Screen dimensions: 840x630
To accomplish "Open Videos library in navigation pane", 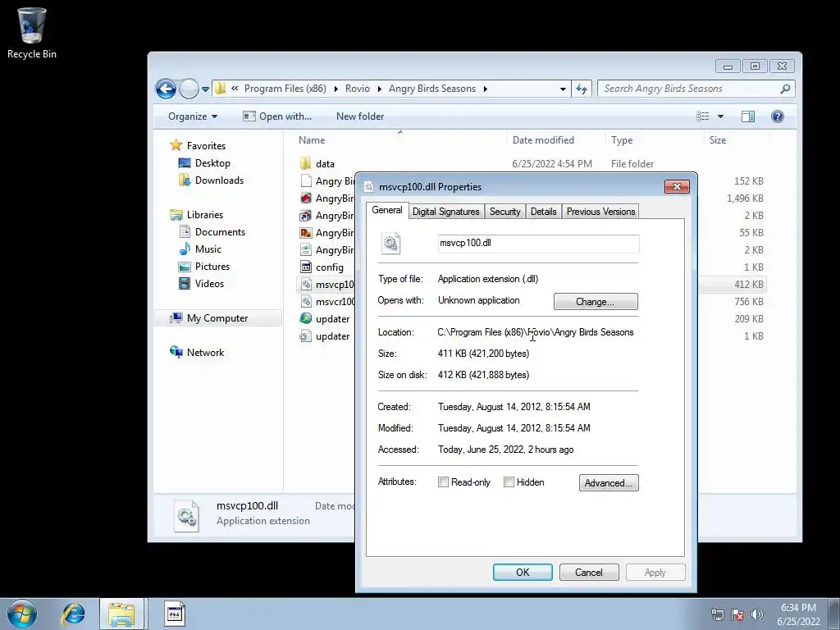I will pyautogui.click(x=202, y=283).
